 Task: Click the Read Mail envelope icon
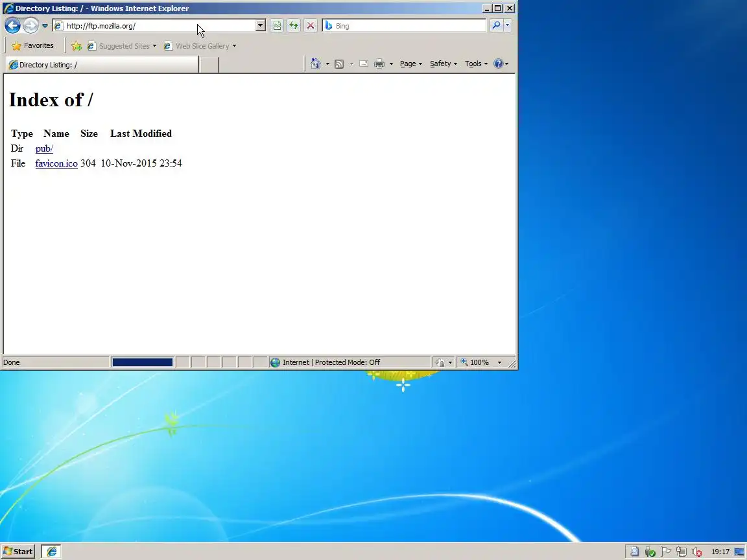pyautogui.click(x=364, y=64)
